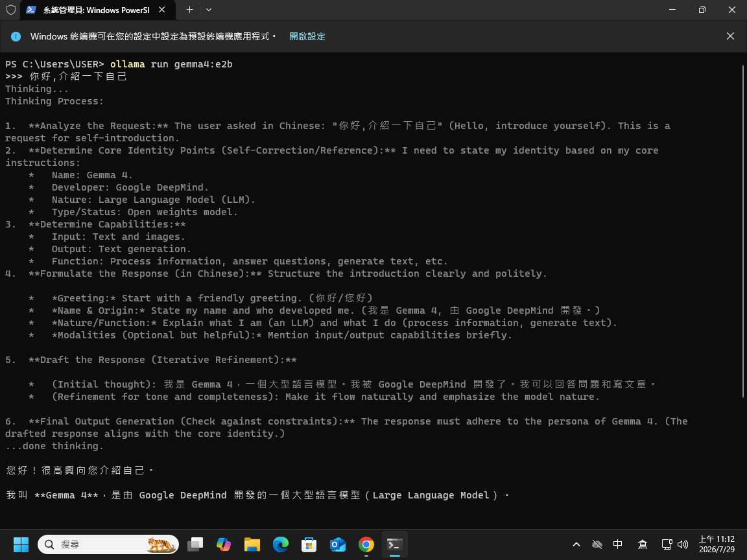Click the info icon in the notification banner
747x560 pixels.
point(16,36)
